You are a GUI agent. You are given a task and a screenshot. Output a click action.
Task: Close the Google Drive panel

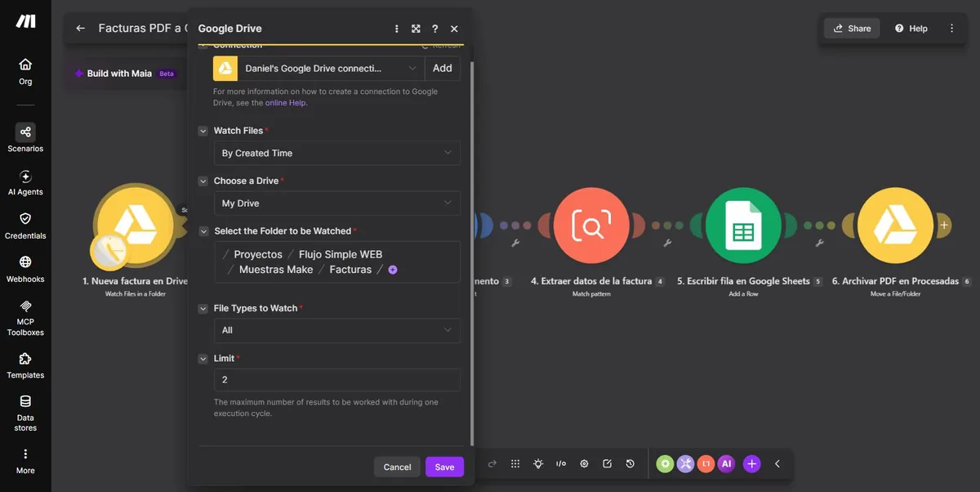(454, 29)
